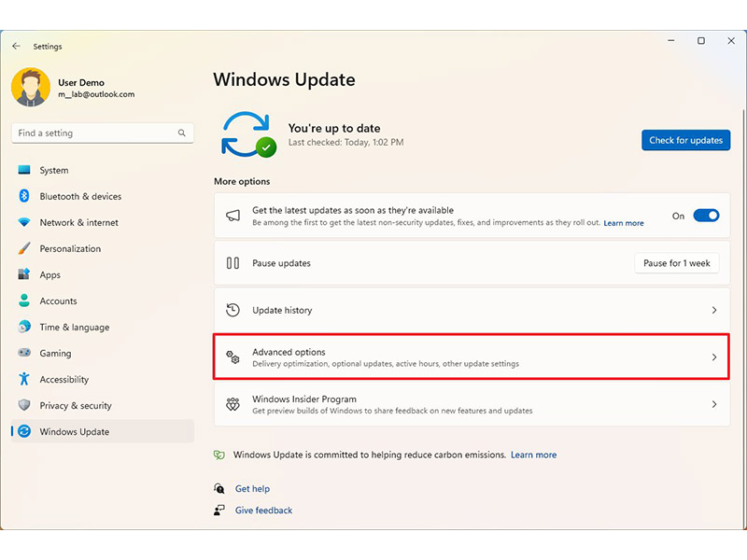Open the System settings category
Viewport: 747px width, 560px height.
click(x=54, y=170)
